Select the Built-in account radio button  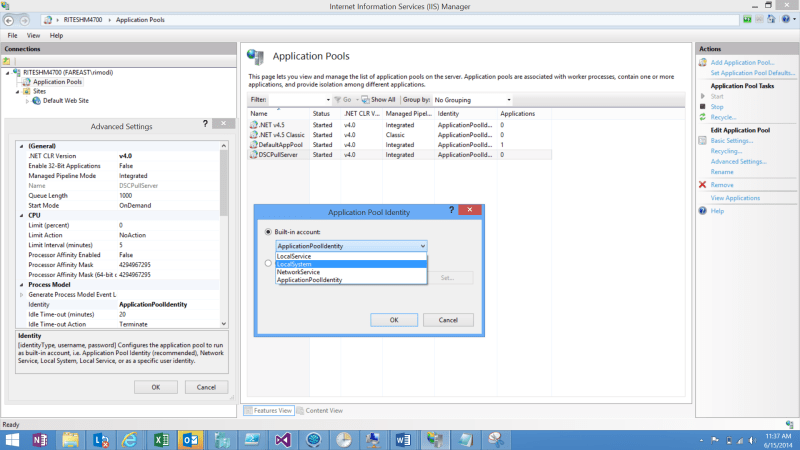point(268,232)
